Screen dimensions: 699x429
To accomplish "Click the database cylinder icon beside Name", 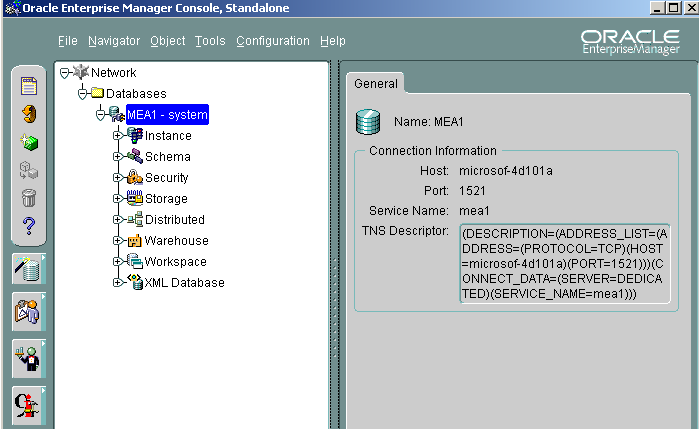I will pyautogui.click(x=368, y=122).
